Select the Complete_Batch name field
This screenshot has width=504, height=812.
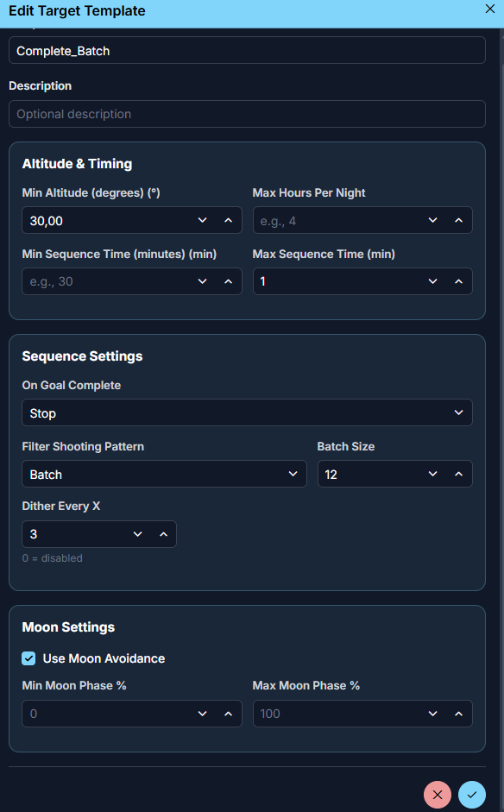tap(247, 50)
